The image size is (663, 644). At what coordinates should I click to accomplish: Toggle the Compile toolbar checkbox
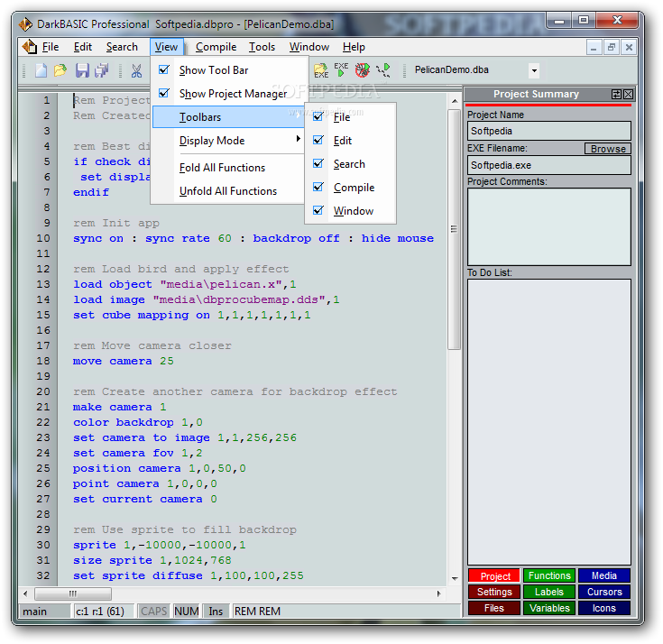[x=318, y=187]
